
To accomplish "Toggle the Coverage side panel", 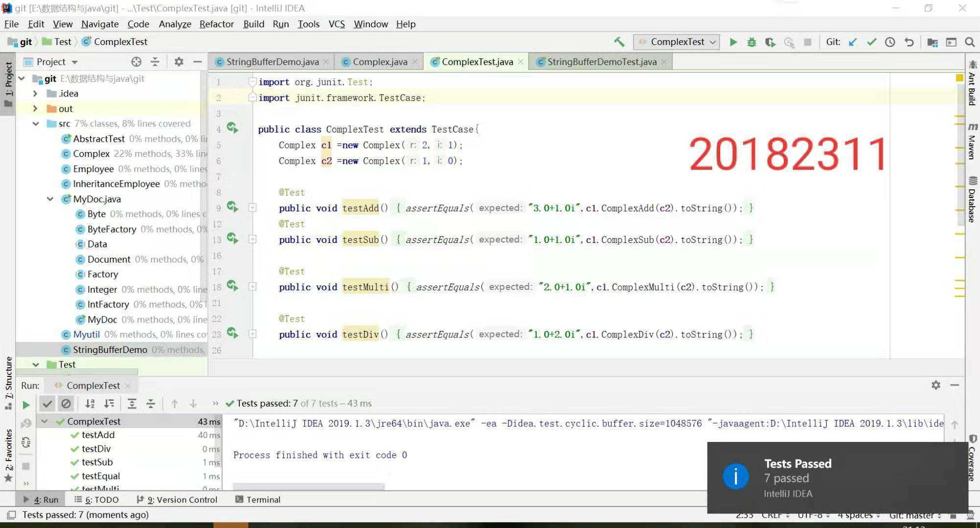I will tap(972, 459).
